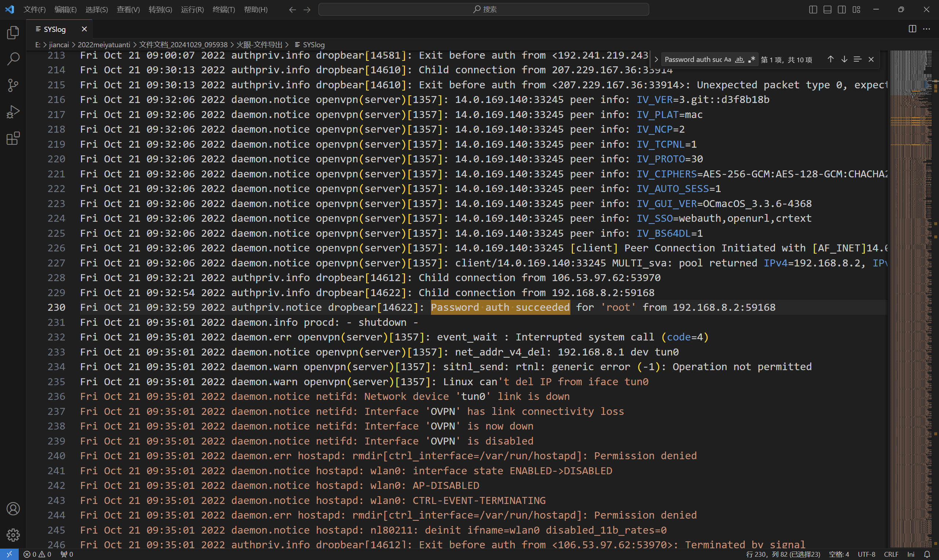Click breadcrumb 'jiancai' folder
939x560 pixels.
59,44
